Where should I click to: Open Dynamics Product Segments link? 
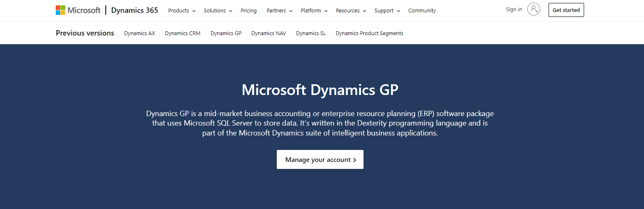(370, 33)
